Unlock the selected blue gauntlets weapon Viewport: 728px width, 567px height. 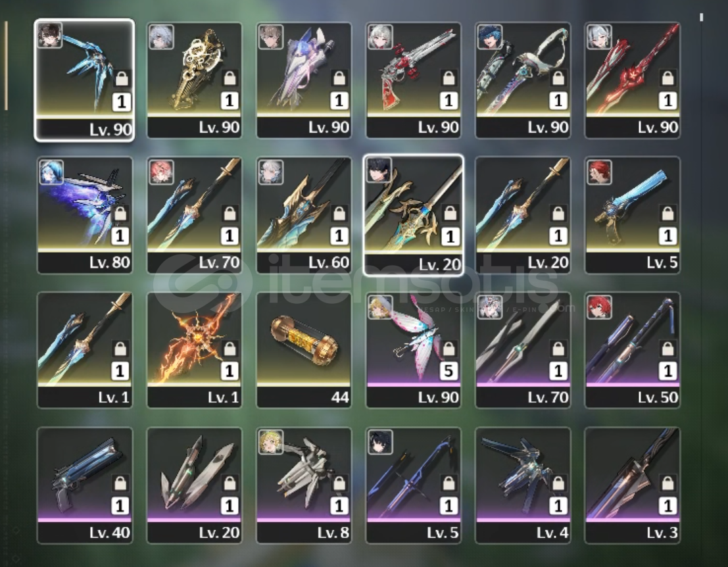click(x=122, y=78)
